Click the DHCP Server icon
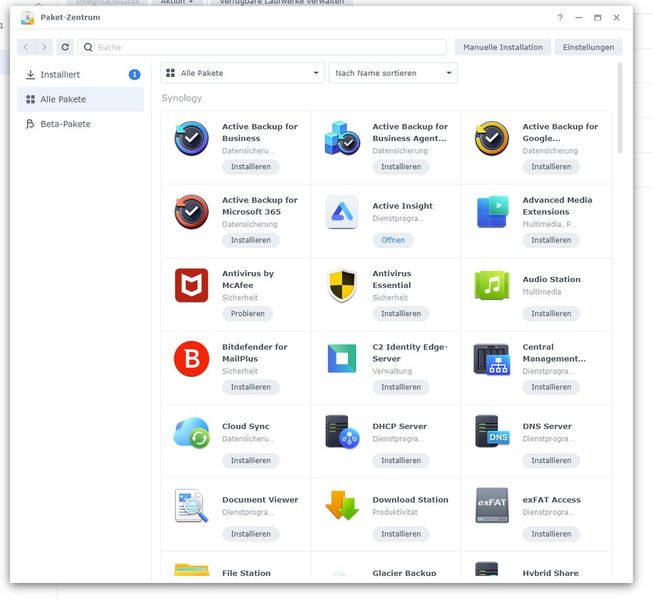Viewport: 653px width, 600px height. (342, 432)
